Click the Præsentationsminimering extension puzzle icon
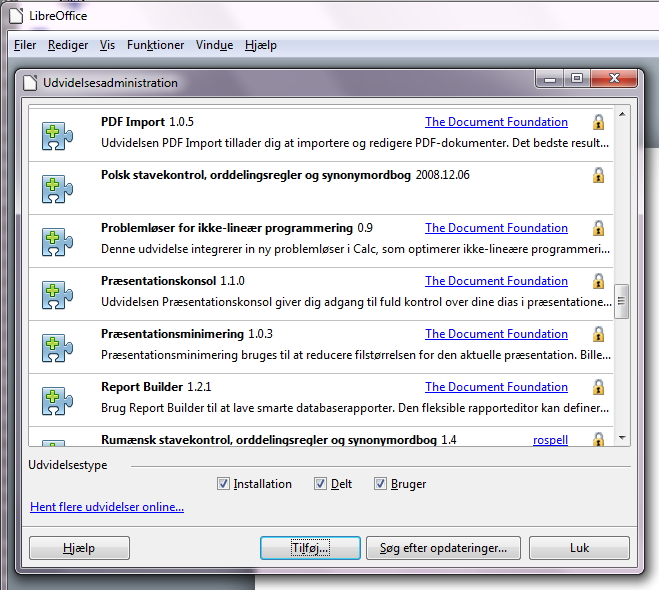The width and height of the screenshot is (659, 590). tap(57, 348)
